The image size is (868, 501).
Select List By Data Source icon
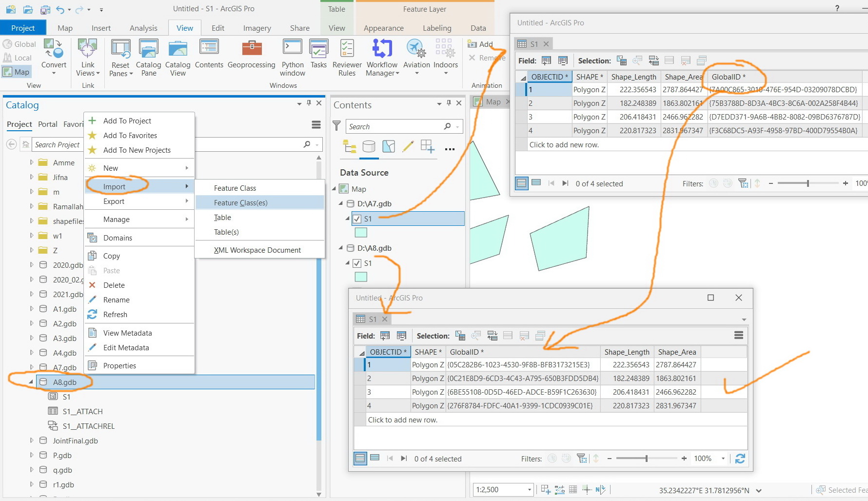[x=369, y=146]
